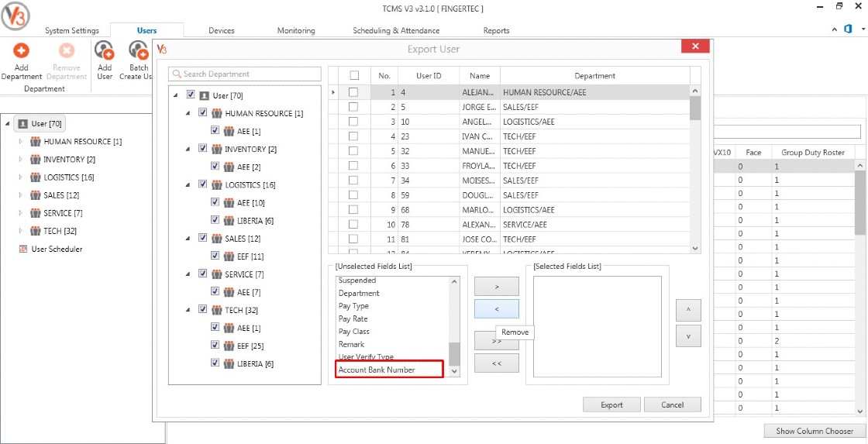This screenshot has height=444, width=868.
Task: Move selected field down with v button
Action: [688, 336]
